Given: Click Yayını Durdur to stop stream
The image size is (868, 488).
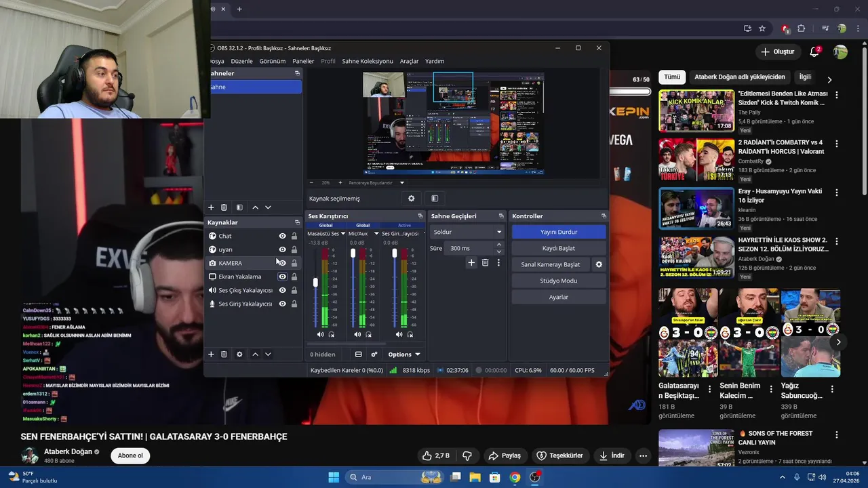Looking at the screenshot, I should tap(559, 232).
